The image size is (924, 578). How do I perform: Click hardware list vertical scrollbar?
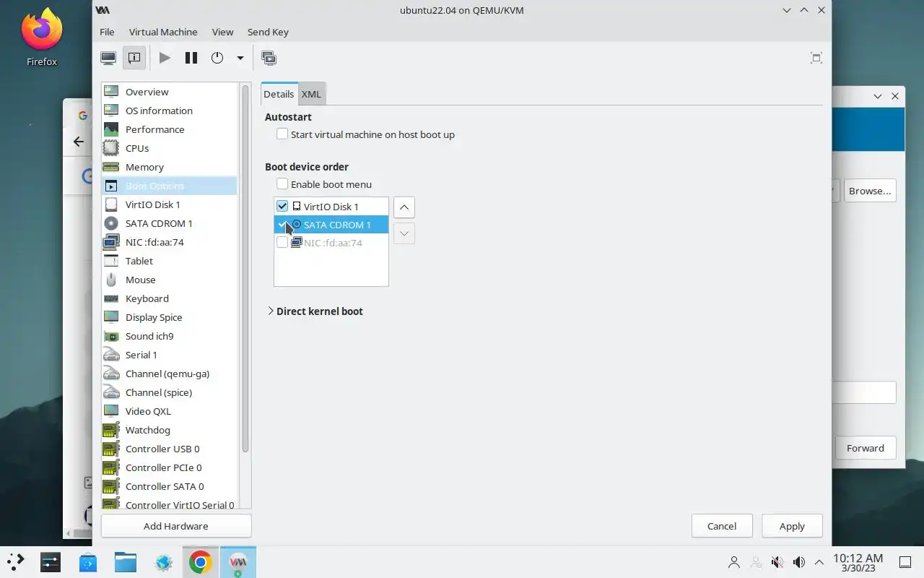click(245, 269)
